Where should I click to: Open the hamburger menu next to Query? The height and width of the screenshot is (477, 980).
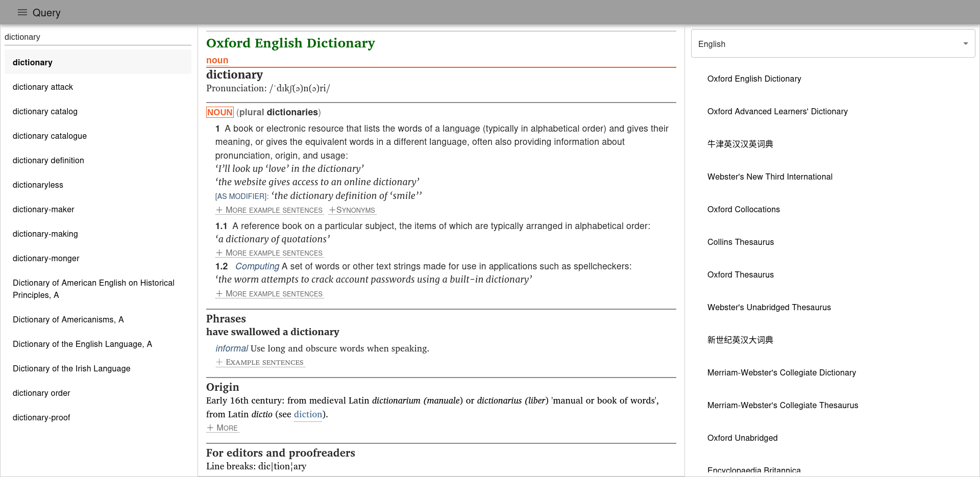point(22,13)
